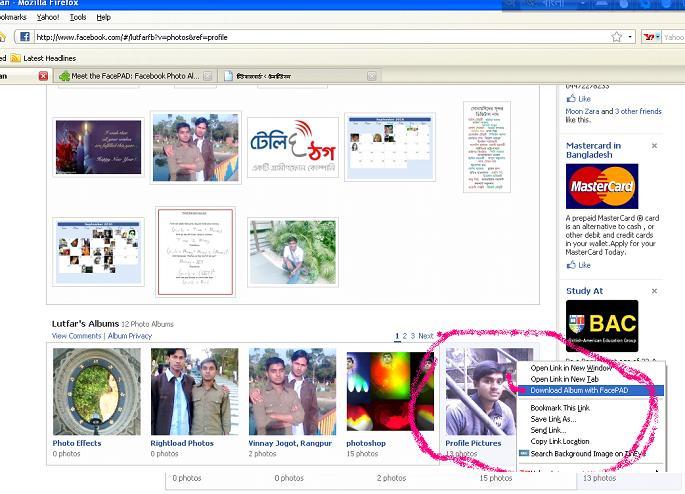
Task: Click the Album Privacy link
Action: (x=130, y=336)
